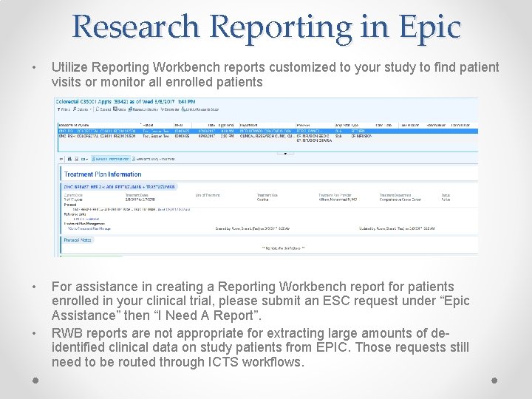
Task: Click the Research Studies toolbar button
Action: [x=143, y=109]
